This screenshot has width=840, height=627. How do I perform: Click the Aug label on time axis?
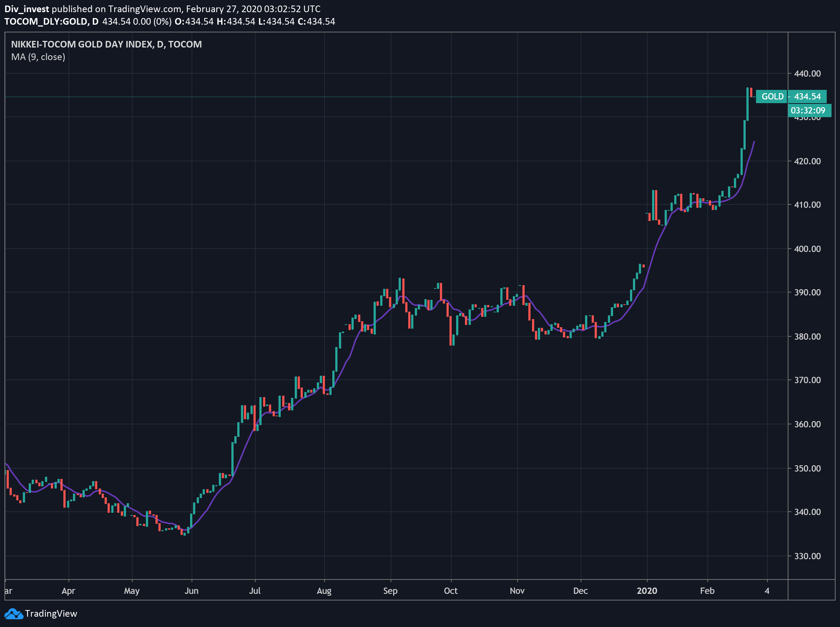coord(324,591)
